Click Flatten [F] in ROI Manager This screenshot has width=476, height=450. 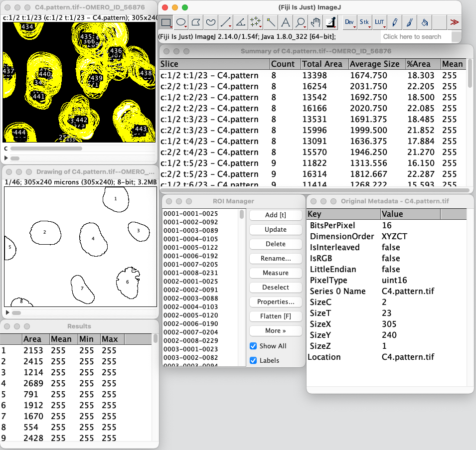tap(276, 316)
